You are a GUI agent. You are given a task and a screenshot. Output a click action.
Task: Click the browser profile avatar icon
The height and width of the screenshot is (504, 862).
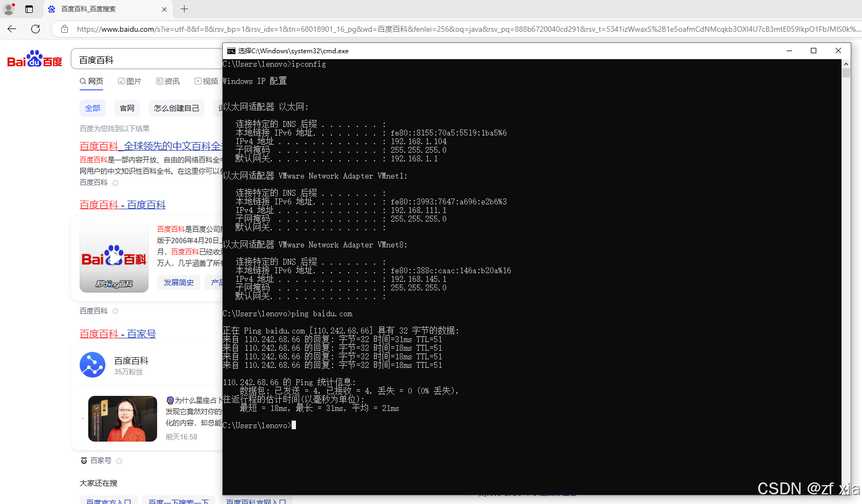[9, 9]
